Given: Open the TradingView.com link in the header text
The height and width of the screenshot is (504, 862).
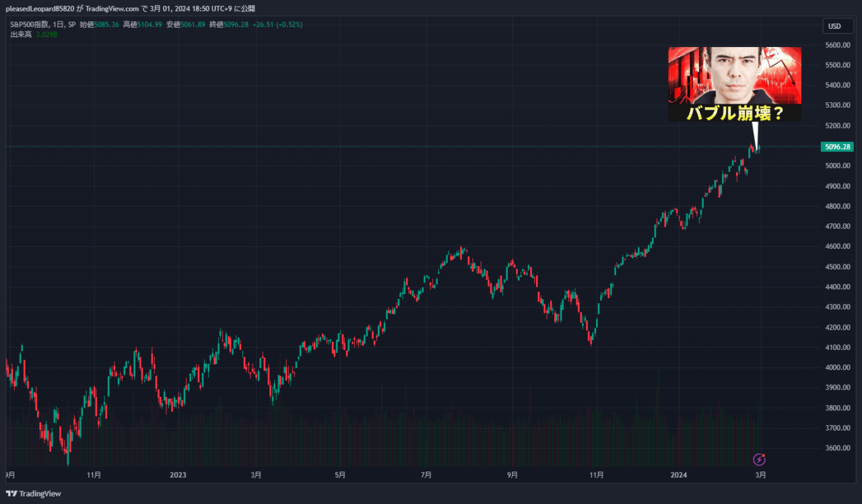Looking at the screenshot, I should [111, 8].
